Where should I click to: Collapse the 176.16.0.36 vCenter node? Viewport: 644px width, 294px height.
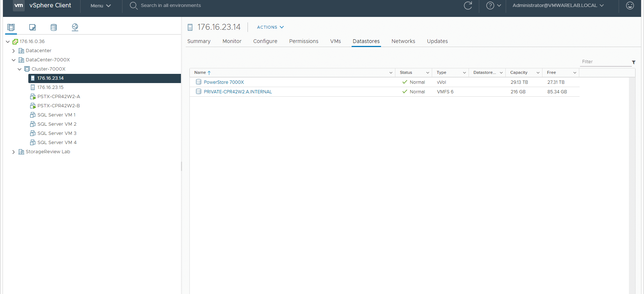[x=8, y=42]
